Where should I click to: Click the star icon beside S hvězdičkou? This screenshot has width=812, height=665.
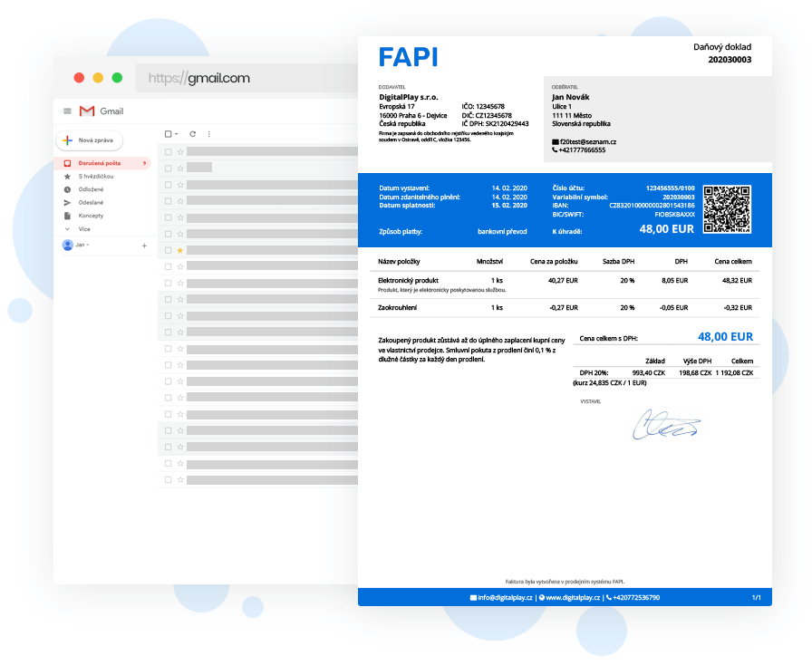click(x=67, y=177)
